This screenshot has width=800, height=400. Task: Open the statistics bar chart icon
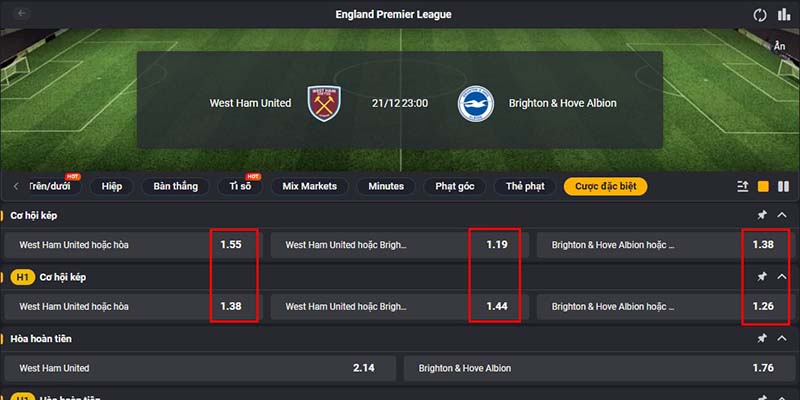click(784, 15)
